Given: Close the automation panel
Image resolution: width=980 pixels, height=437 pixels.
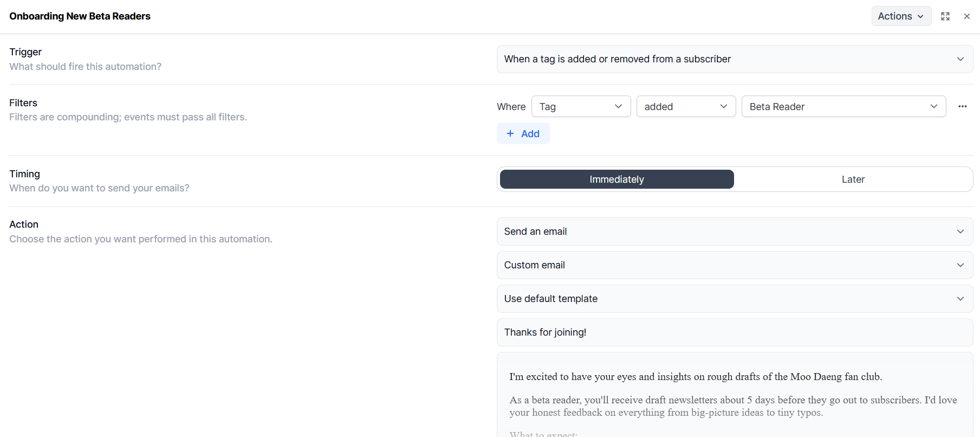Looking at the screenshot, I should click(966, 16).
